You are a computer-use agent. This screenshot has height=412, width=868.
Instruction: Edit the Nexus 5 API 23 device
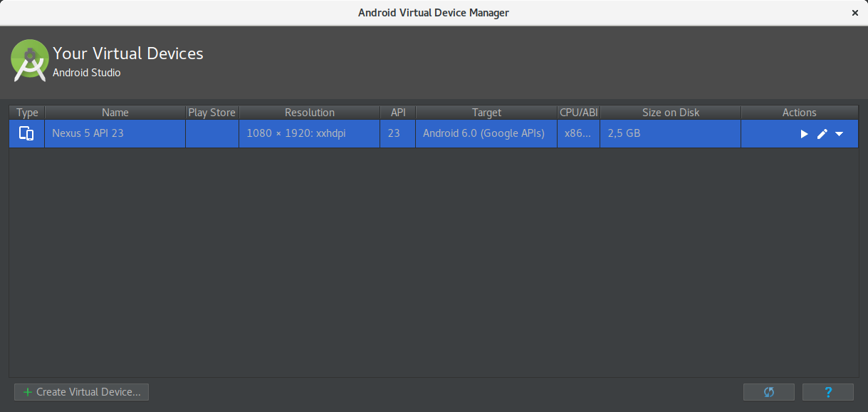(822, 134)
